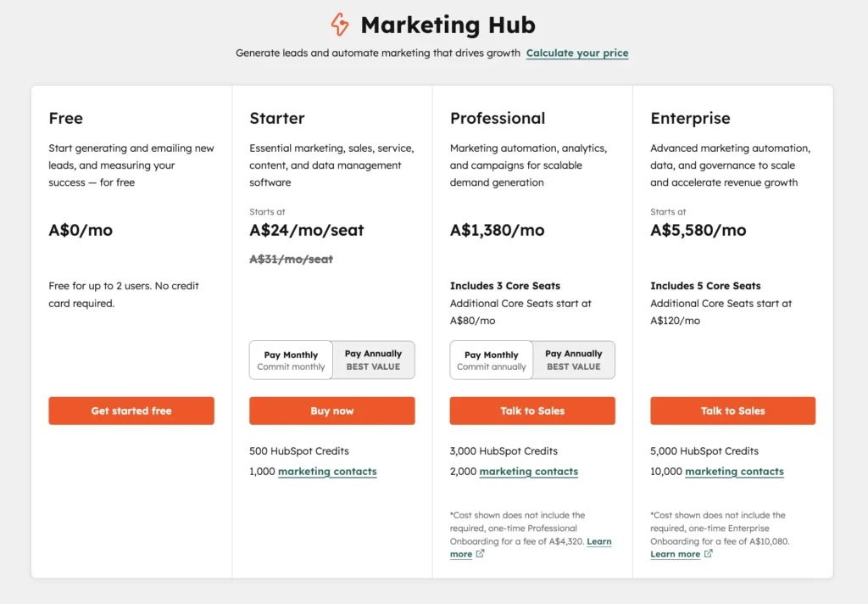Image resolution: width=868 pixels, height=604 pixels.
Task: Click the Marketing Hub page heading
Action: click(x=448, y=25)
